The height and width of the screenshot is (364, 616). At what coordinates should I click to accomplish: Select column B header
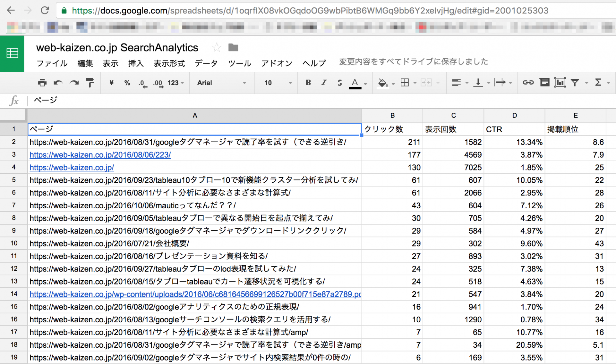pos(392,116)
